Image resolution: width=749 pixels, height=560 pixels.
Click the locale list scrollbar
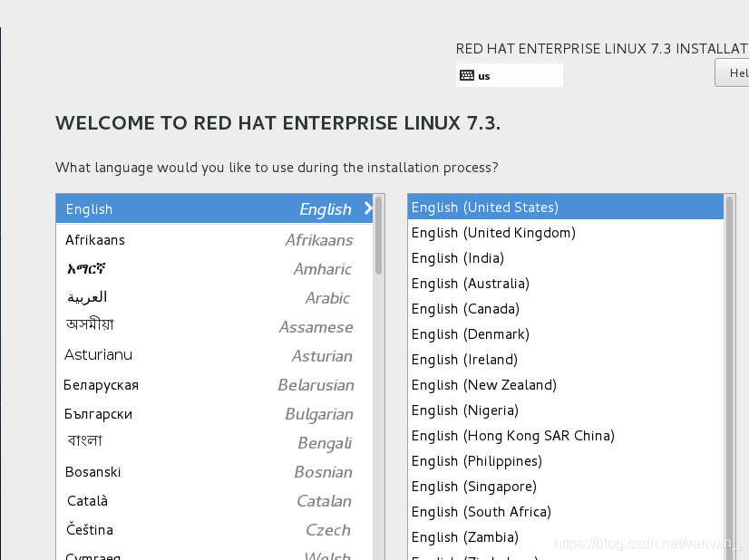[729, 377]
